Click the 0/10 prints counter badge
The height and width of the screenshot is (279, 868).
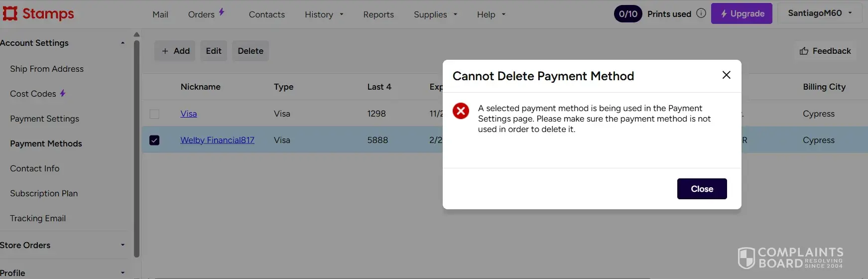click(628, 14)
